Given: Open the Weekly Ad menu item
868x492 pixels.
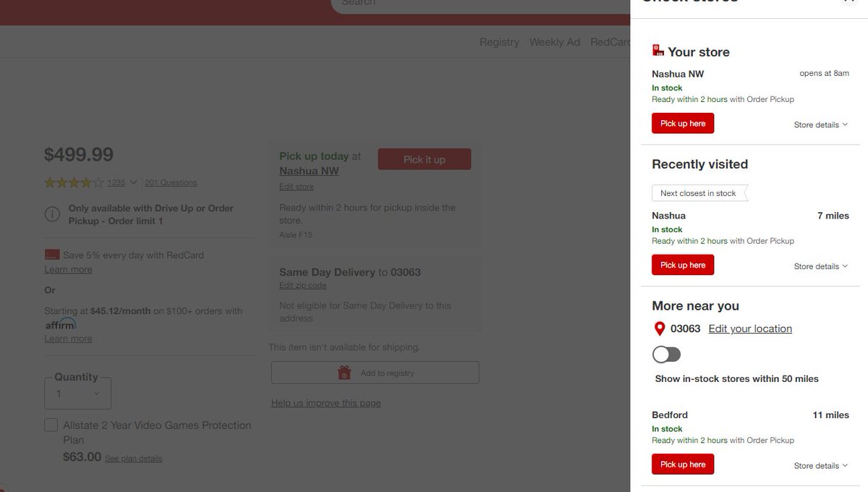Looking at the screenshot, I should click(555, 42).
